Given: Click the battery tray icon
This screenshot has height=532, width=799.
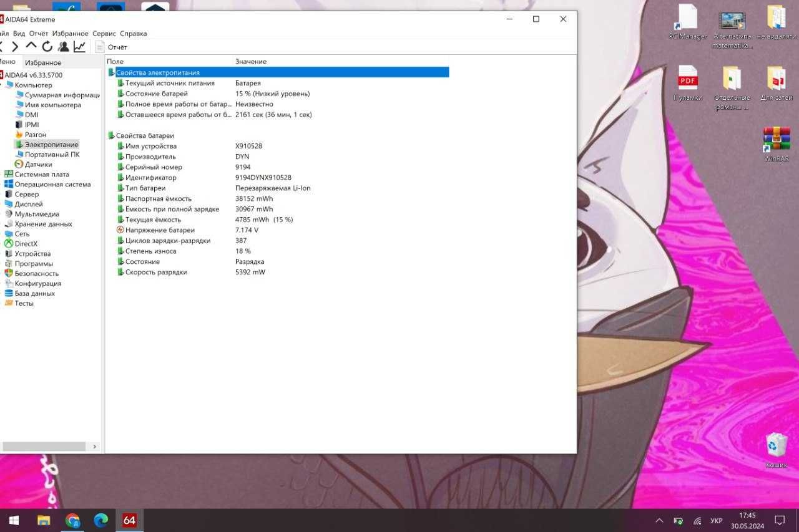Looking at the screenshot, I should click(x=678, y=521).
